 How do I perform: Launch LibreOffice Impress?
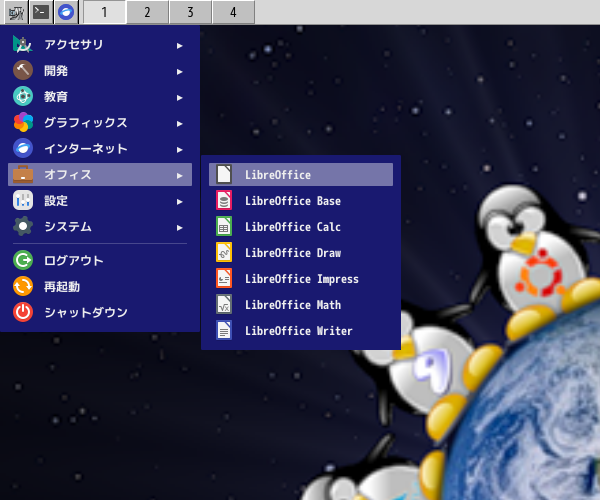pyautogui.click(x=301, y=279)
